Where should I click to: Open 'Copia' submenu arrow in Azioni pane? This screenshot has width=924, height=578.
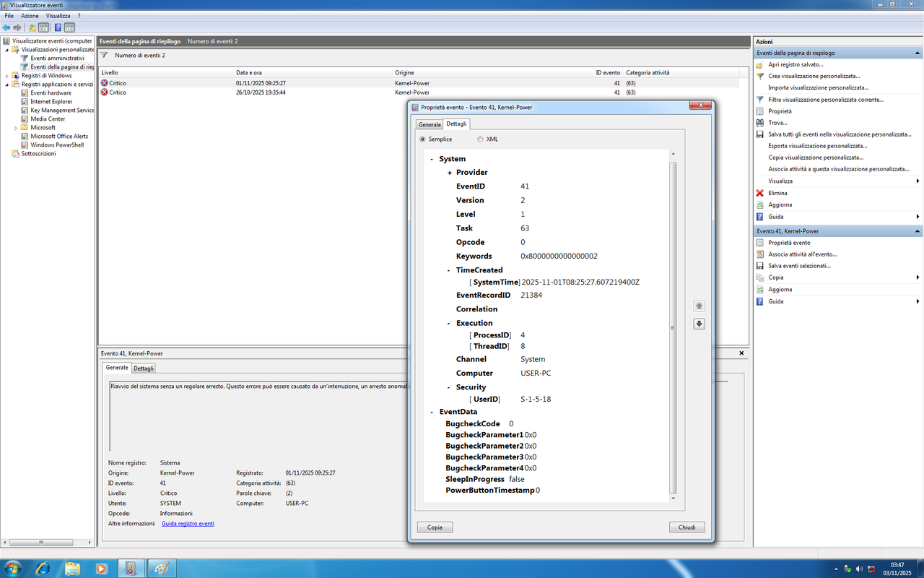[918, 277]
